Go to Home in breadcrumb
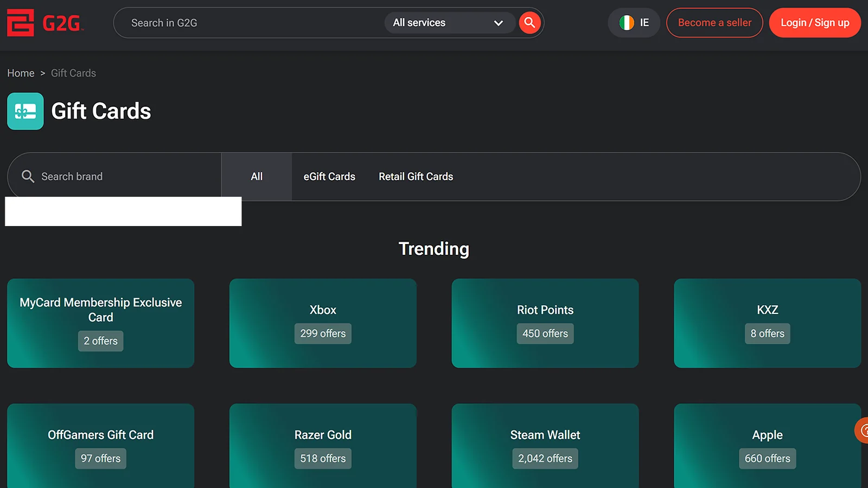The image size is (868, 488). tap(21, 73)
